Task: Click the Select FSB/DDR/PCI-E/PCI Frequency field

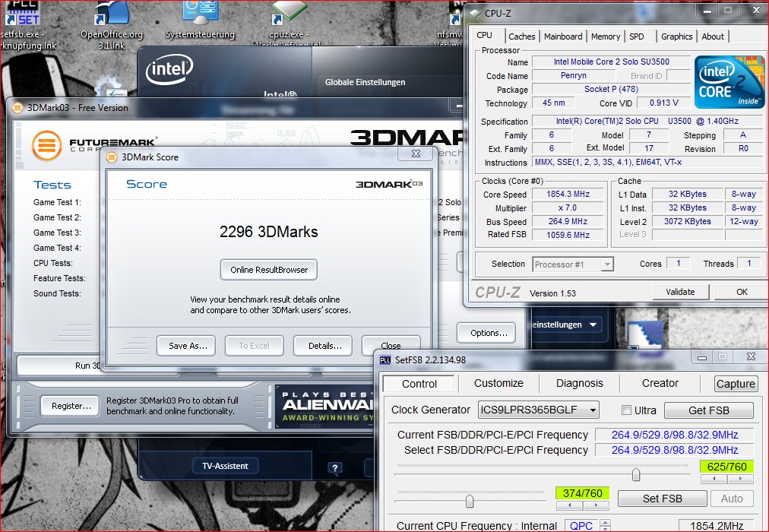Action: pyautogui.click(x=674, y=450)
